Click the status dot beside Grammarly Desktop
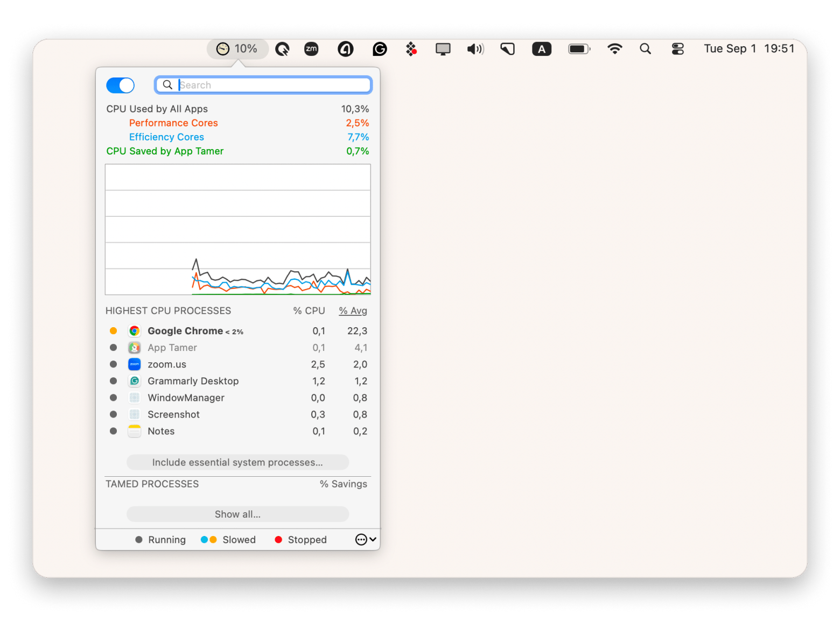This screenshot has width=840, height=621. tap(113, 381)
